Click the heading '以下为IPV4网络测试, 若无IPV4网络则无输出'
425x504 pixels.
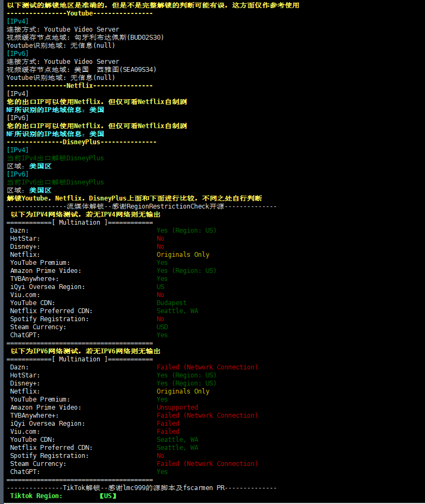tap(85, 214)
